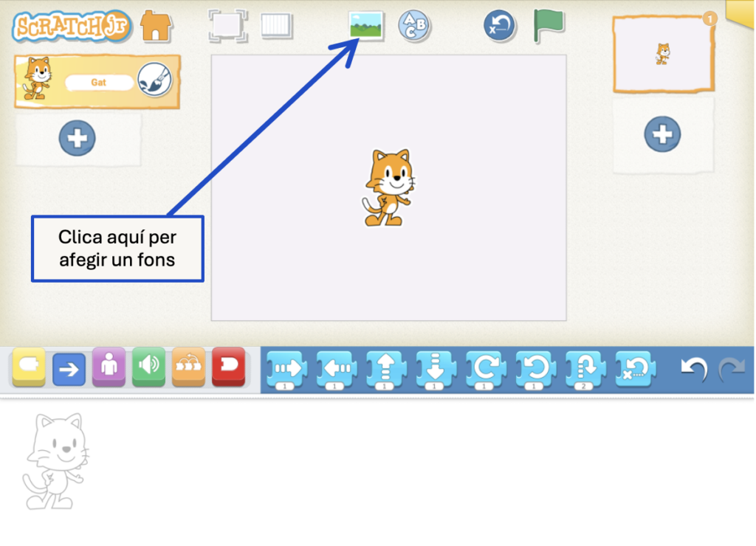Toggle the stage grid display

(277, 26)
